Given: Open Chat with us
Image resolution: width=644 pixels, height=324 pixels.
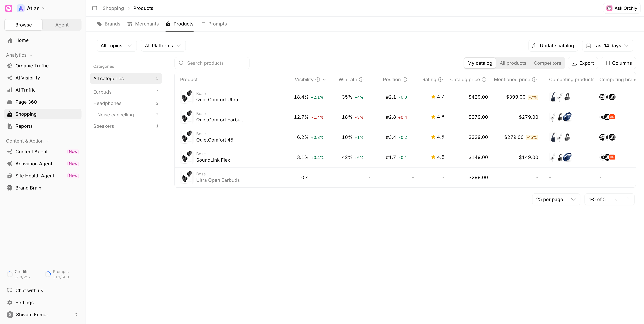Looking at the screenshot, I should (43, 290).
